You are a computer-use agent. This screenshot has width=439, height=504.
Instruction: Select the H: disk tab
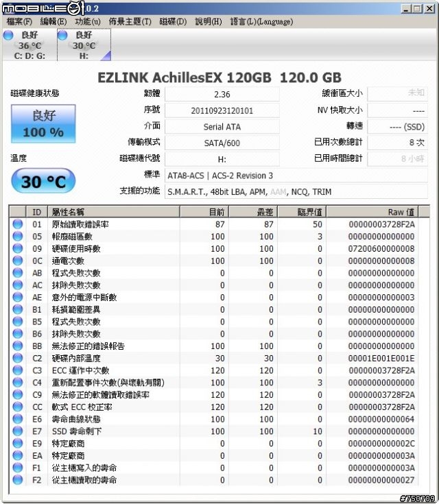84,45
